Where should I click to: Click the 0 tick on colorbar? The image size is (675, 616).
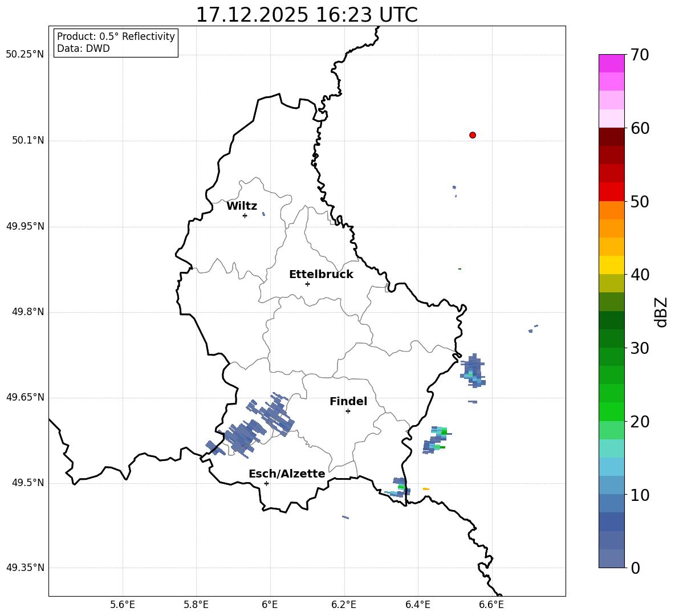coord(635,568)
